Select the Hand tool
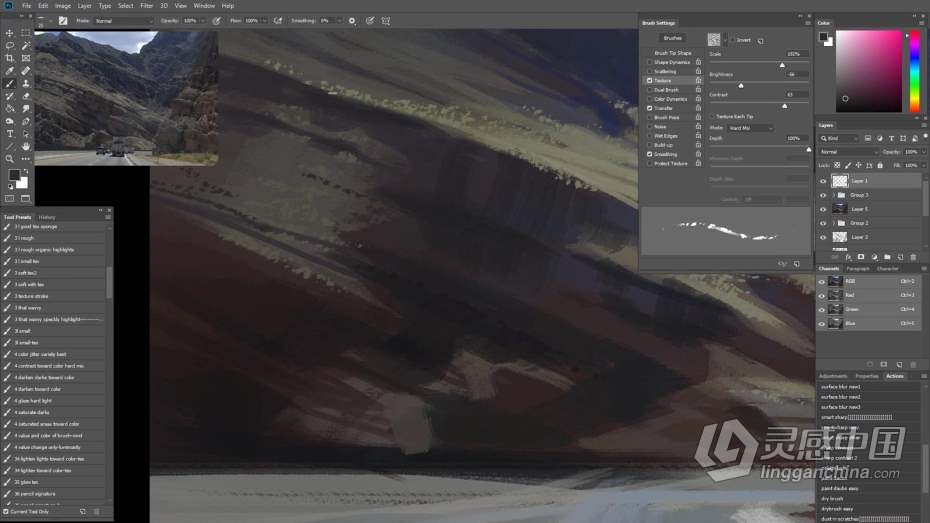Screen dimensions: 930x523 pos(26,146)
